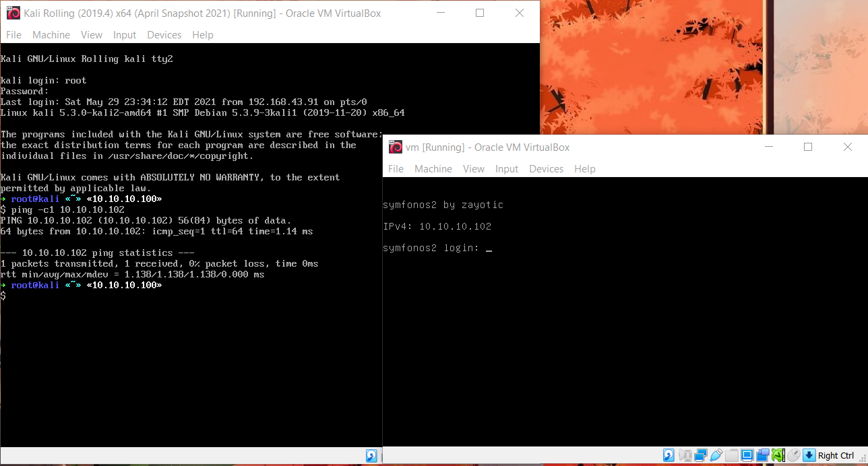Click the '1 packets transmitted, 1 received' line
This screenshot has height=466, width=868.
coord(160,263)
